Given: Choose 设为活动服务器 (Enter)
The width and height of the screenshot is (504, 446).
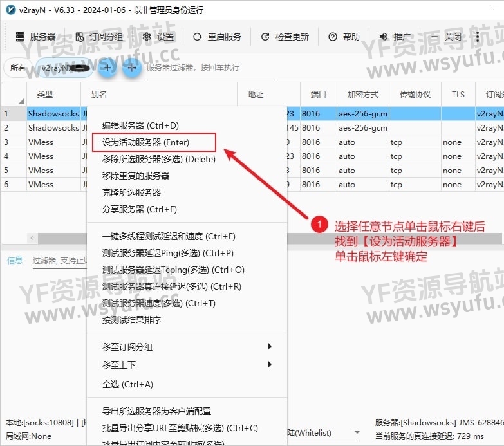Looking at the screenshot, I should [187, 142].
